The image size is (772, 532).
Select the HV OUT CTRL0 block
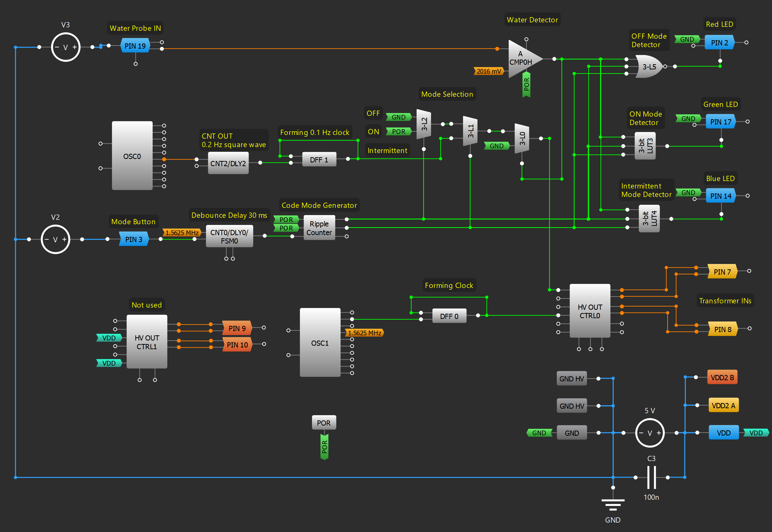tap(590, 311)
